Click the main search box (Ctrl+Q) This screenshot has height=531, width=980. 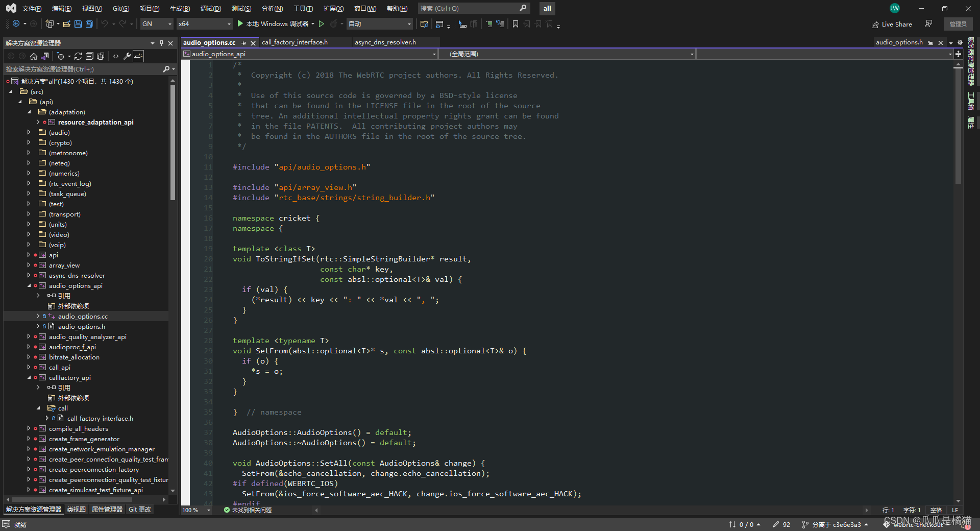click(x=473, y=8)
